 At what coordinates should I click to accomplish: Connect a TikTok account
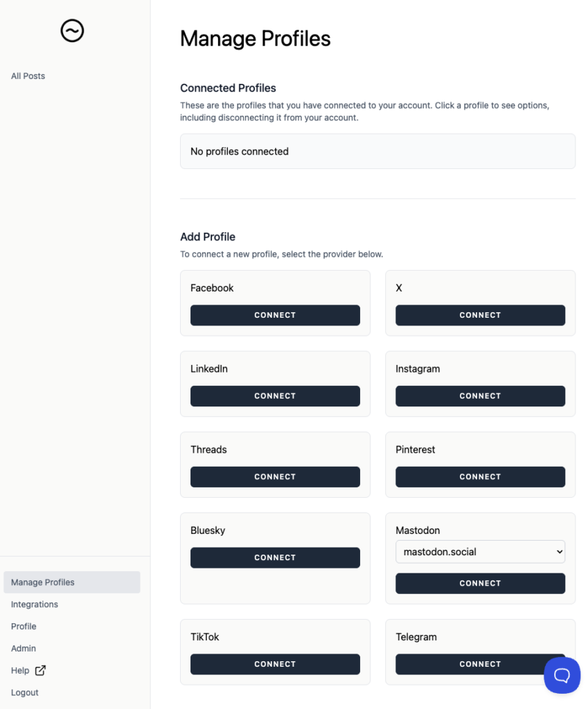pyautogui.click(x=275, y=664)
